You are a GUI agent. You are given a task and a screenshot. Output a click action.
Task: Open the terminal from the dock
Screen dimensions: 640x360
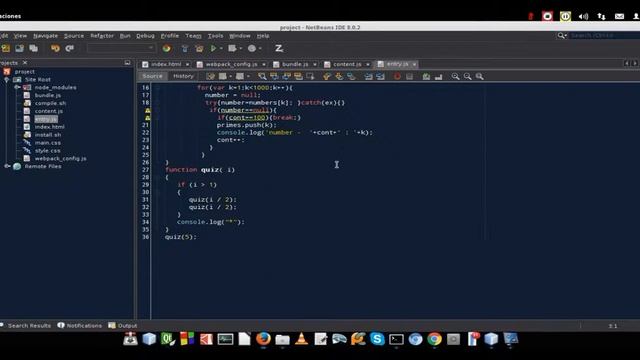pyautogui.click(x=396, y=339)
